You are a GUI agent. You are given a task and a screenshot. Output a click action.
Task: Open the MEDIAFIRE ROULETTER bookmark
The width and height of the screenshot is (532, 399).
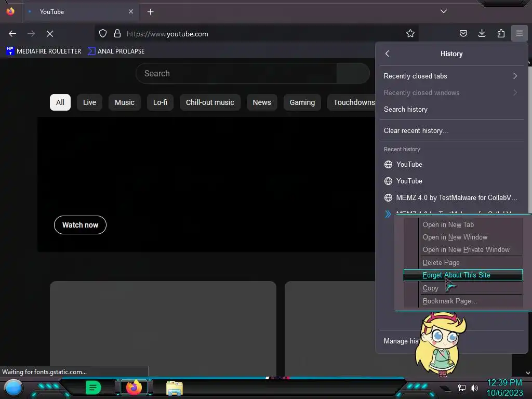44,51
